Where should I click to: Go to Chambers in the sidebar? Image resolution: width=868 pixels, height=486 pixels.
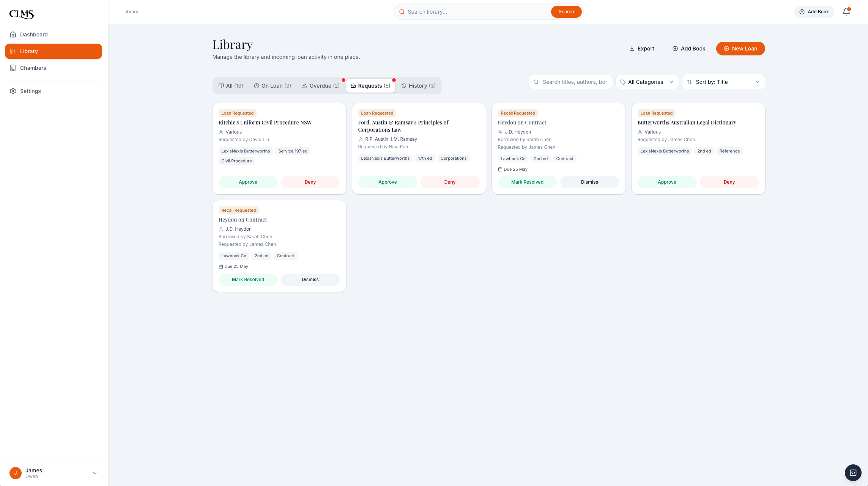pyautogui.click(x=53, y=68)
